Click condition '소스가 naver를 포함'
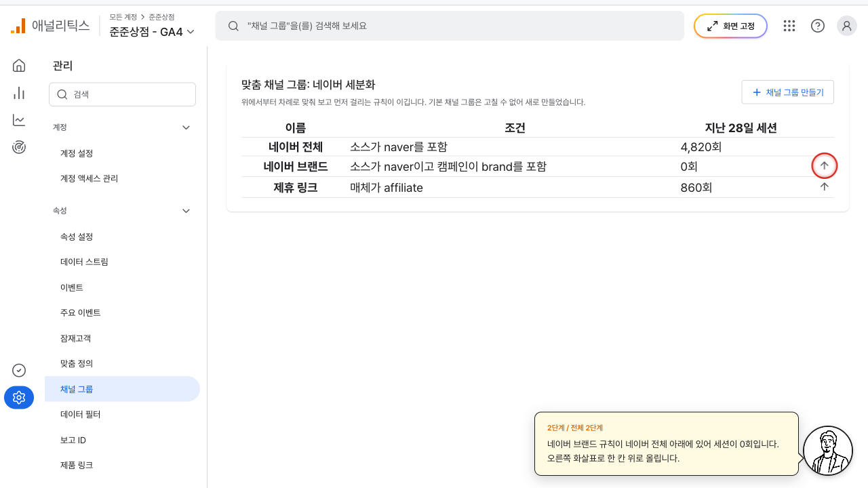This screenshot has height=488, width=868. [x=399, y=147]
